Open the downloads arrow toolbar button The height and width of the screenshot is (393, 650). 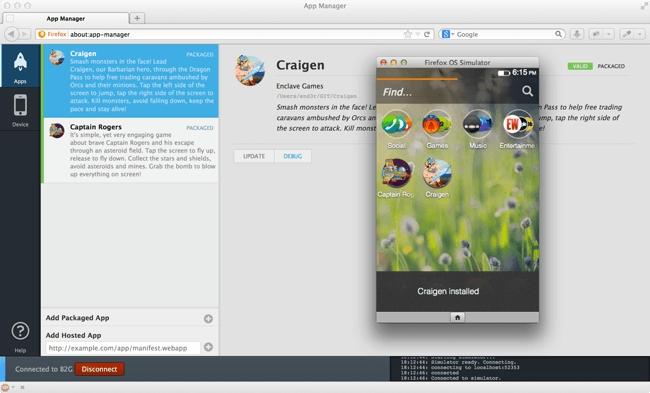(x=577, y=34)
